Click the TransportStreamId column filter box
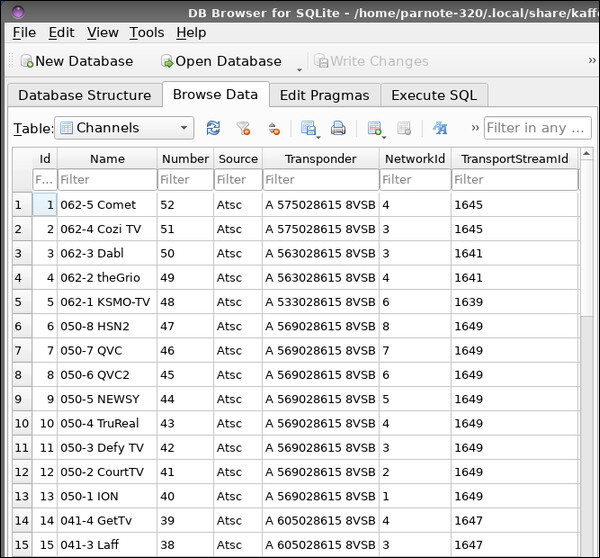This screenshot has height=558, width=600. [515, 179]
